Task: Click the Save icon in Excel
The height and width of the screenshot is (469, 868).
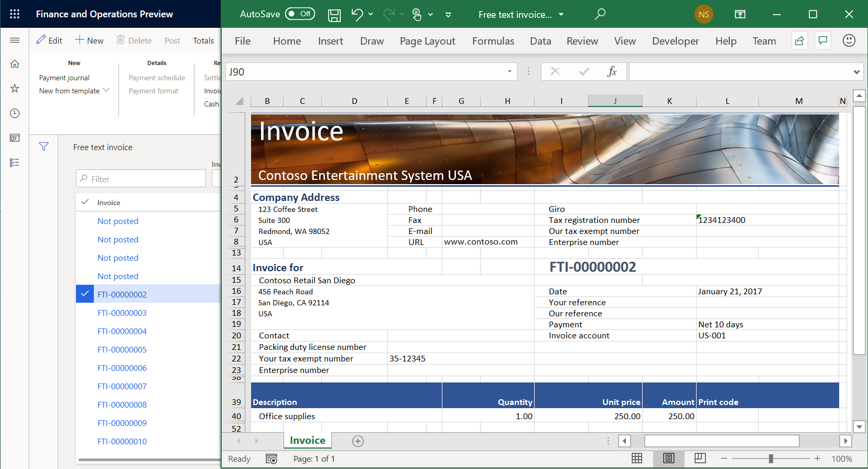Action: pyautogui.click(x=334, y=15)
